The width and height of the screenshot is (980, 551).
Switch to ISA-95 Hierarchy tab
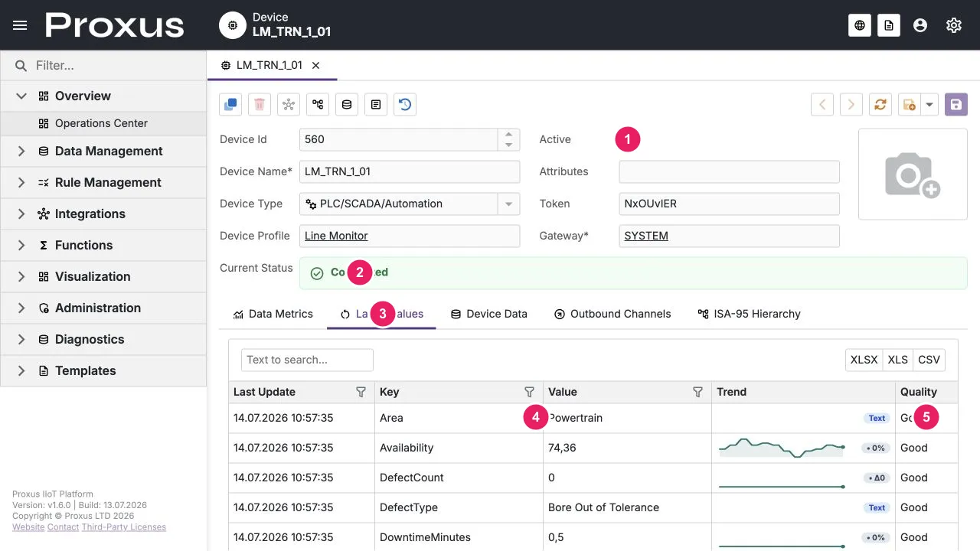[x=749, y=314]
